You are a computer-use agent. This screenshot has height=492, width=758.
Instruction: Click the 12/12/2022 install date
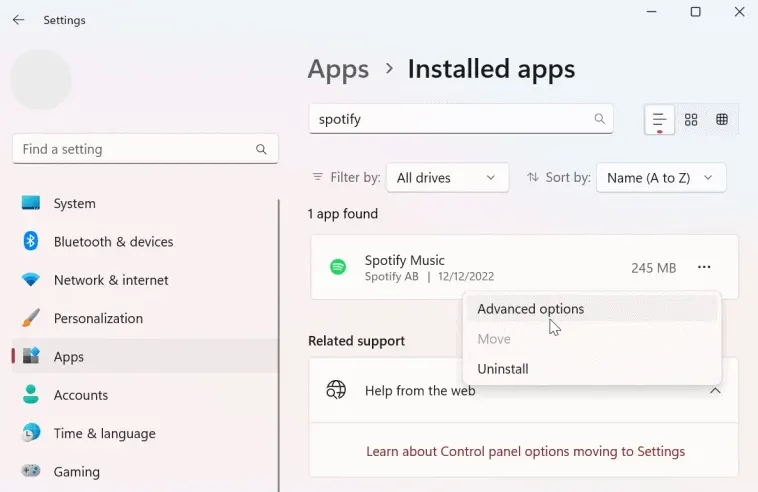(466, 276)
